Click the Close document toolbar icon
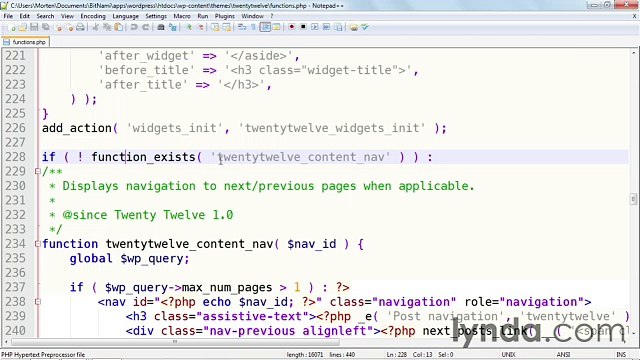The height and width of the screenshot is (360, 640). pyautogui.click(x=58, y=27)
